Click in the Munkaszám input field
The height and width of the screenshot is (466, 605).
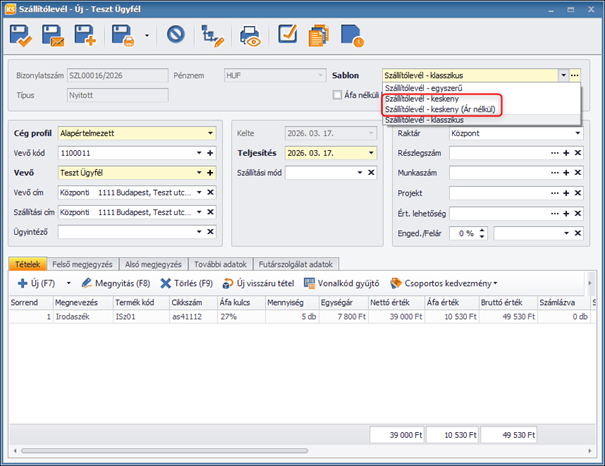pyautogui.click(x=499, y=172)
